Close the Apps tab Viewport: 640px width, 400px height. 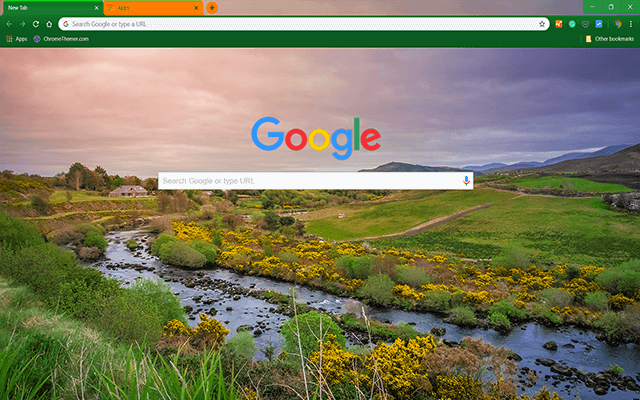point(196,8)
